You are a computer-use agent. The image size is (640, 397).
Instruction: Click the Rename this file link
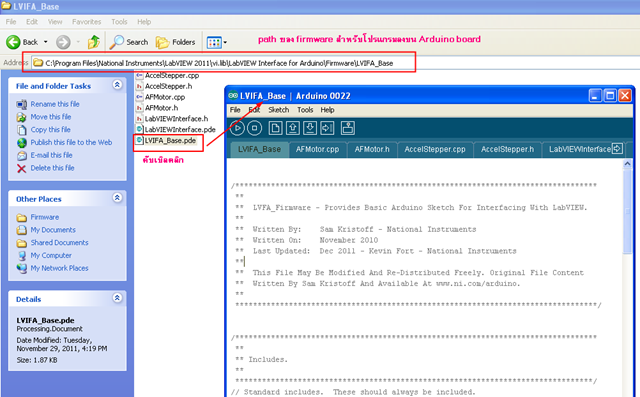tap(55, 104)
